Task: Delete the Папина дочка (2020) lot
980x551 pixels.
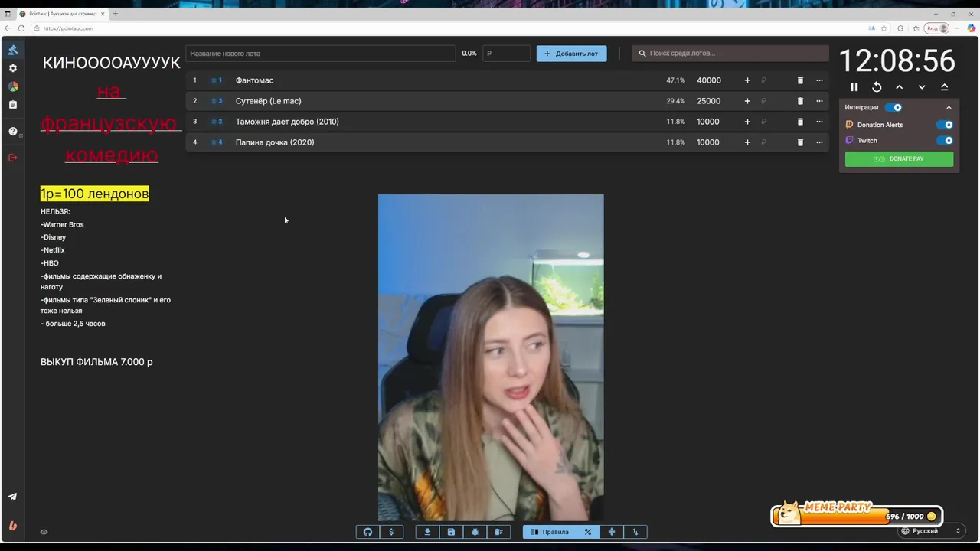Action: (x=800, y=142)
